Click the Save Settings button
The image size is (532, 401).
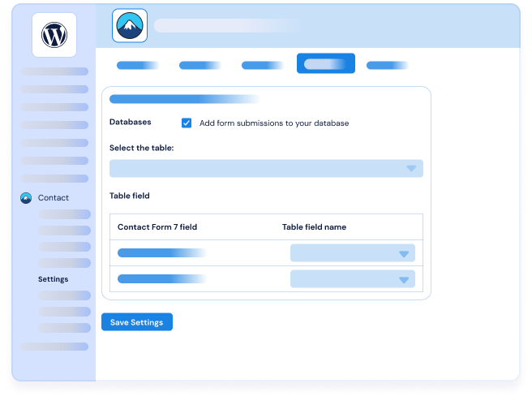[x=137, y=322]
